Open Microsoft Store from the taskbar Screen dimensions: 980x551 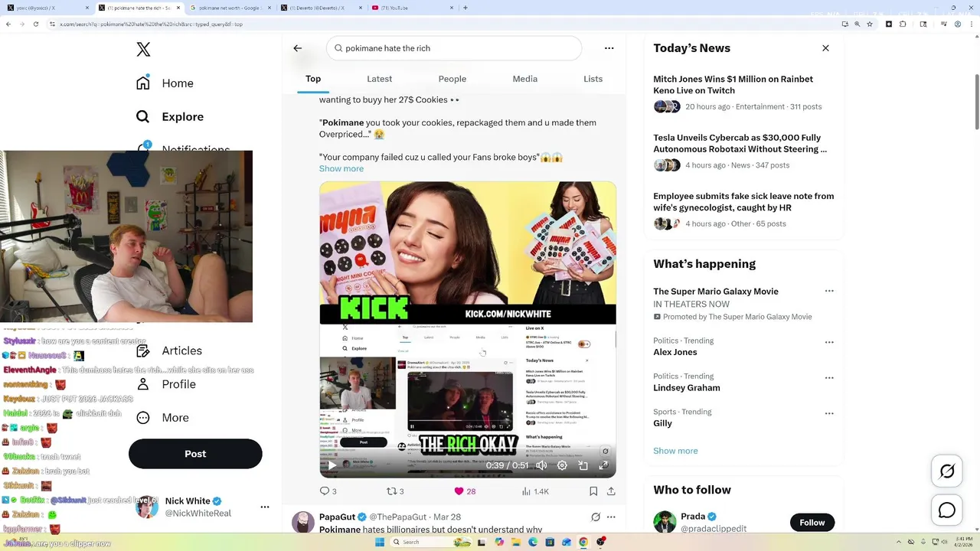(x=550, y=542)
